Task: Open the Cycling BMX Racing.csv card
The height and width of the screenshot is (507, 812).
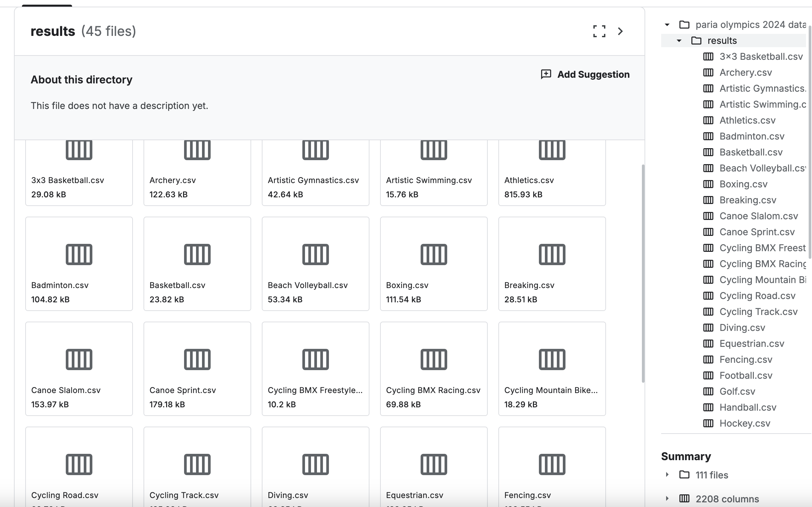Action: click(434, 368)
